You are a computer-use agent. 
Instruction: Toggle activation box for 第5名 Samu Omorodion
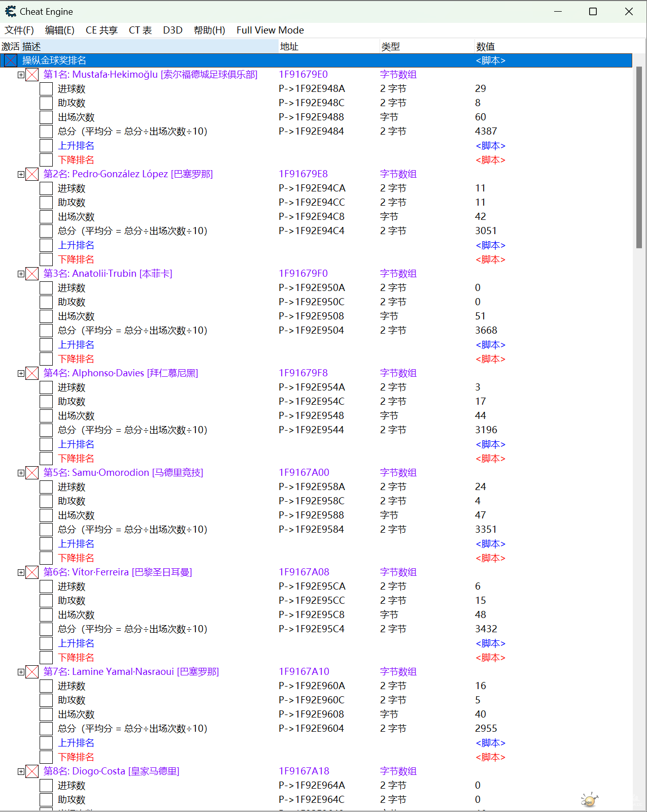[32, 473]
